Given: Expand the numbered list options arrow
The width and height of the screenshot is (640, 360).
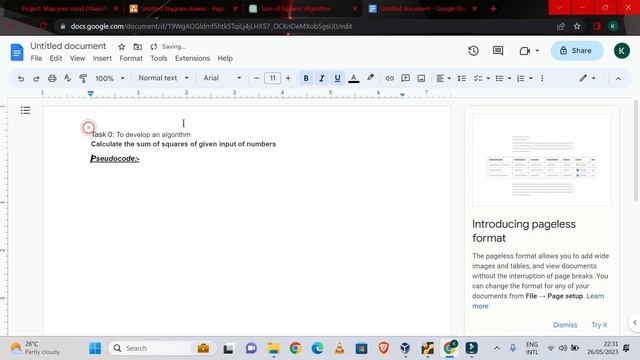Looking at the screenshot, I should [531, 78].
